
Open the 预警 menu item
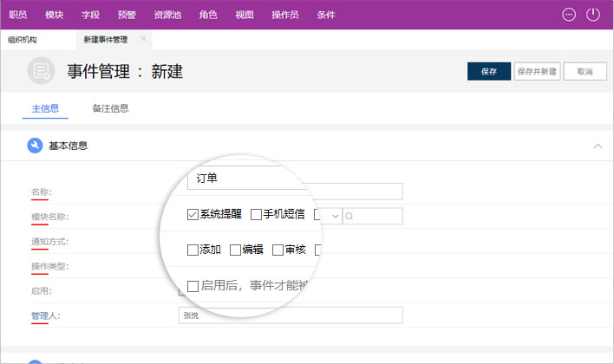tap(127, 15)
